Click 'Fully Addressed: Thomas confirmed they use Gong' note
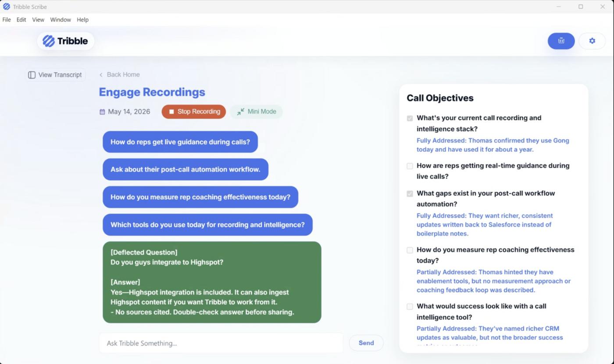The width and height of the screenshot is (614, 364). 493,145
